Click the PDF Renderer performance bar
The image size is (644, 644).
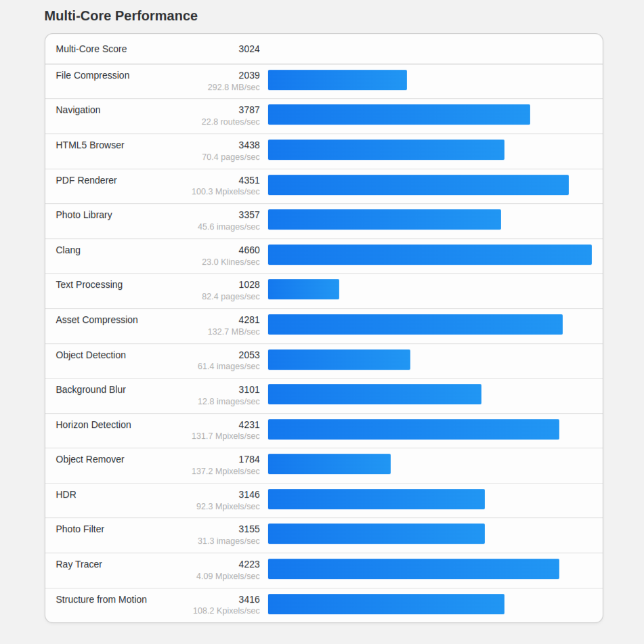tap(418, 185)
